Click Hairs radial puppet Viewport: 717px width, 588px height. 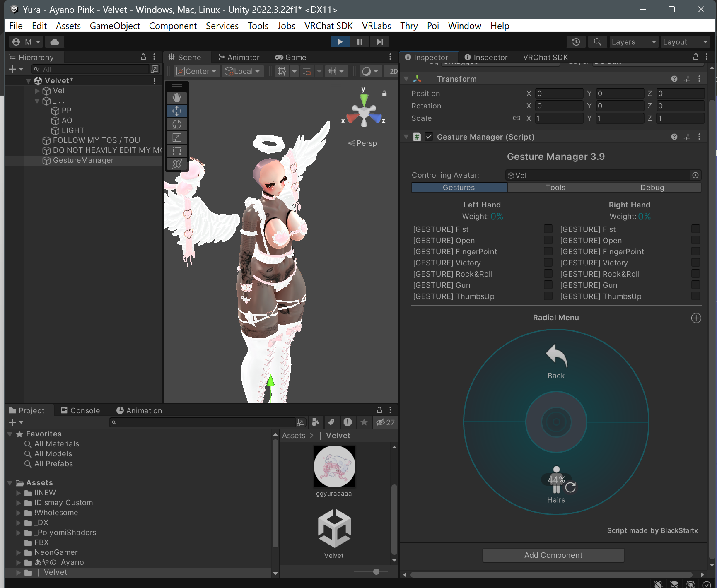click(x=556, y=485)
